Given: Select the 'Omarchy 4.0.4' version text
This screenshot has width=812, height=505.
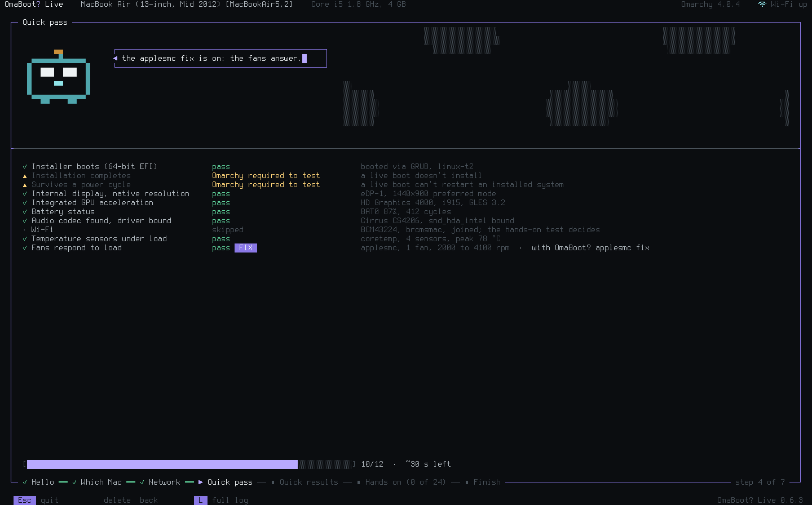Looking at the screenshot, I should 710,4.
